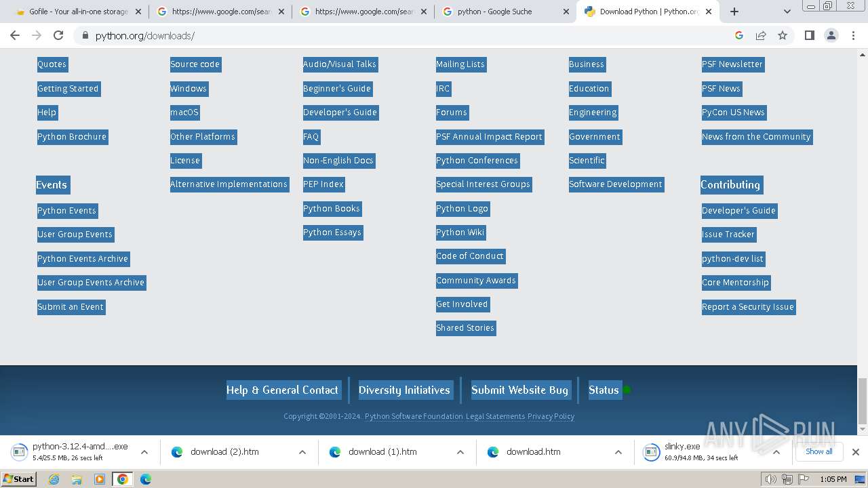This screenshot has height=488, width=868.
Task: Open the PEP Index link
Action: pos(323,184)
